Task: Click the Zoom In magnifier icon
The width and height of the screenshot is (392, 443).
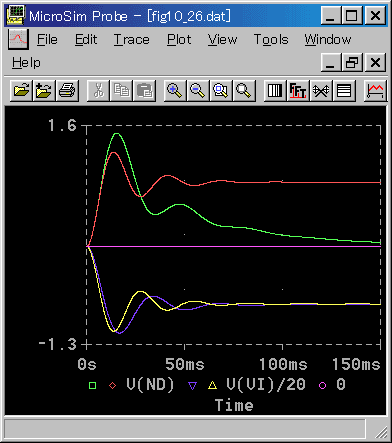Action: 175,90
